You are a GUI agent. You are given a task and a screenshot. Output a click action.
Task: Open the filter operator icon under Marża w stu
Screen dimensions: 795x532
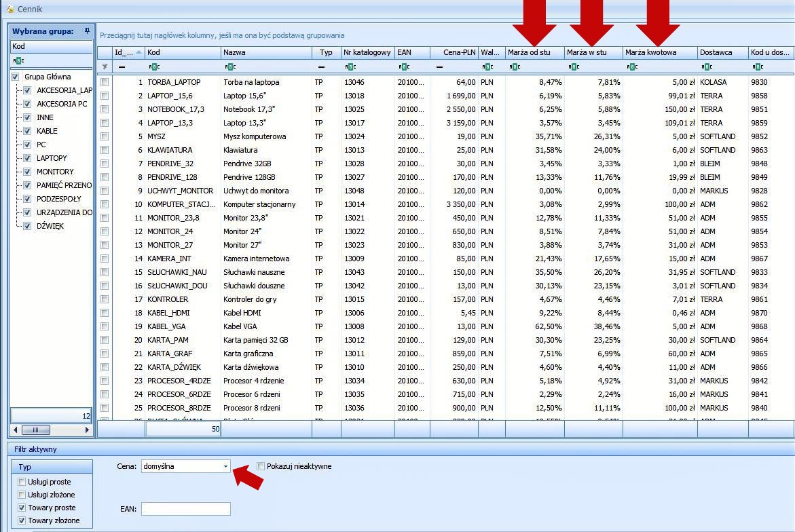(x=574, y=66)
